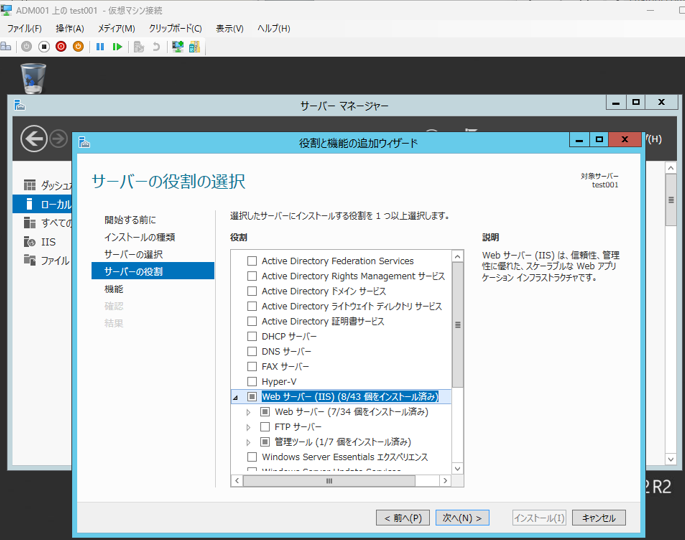Screen dimensions: 685x540
Task: Go to 機能 wizard step
Action: 114,289
